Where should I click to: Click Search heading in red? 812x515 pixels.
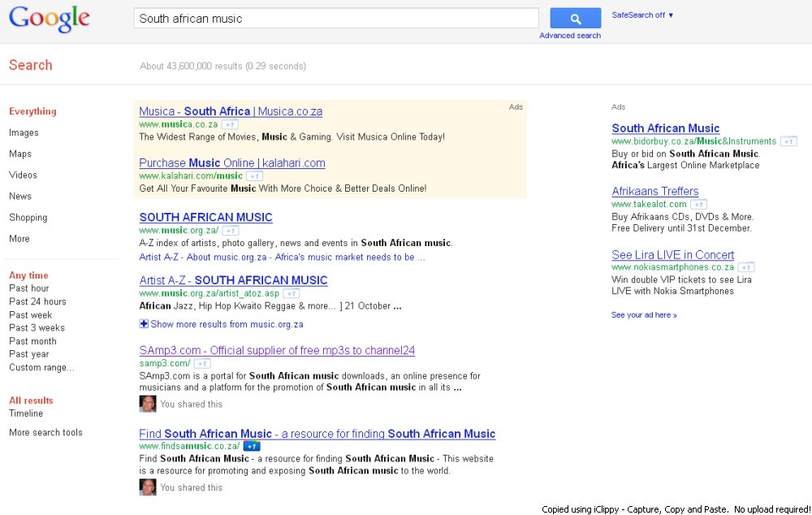tap(31, 65)
